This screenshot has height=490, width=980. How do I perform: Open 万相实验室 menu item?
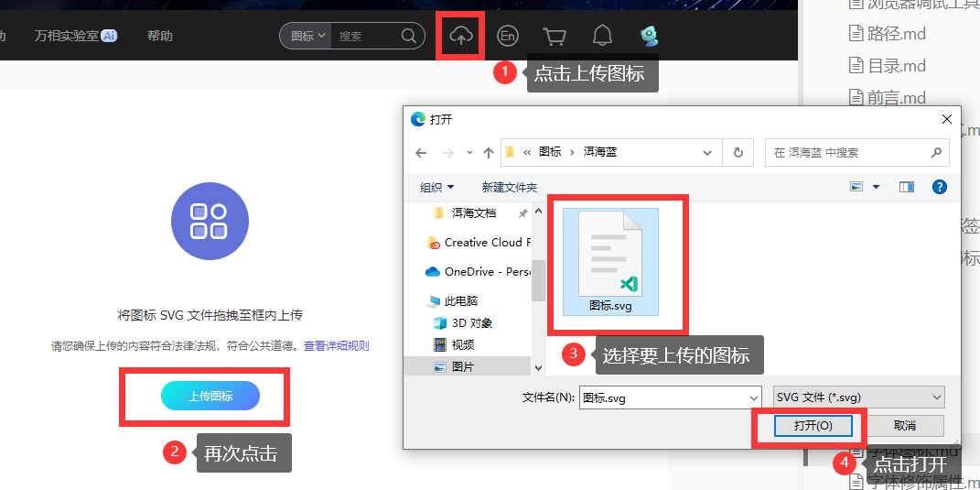coord(76,36)
